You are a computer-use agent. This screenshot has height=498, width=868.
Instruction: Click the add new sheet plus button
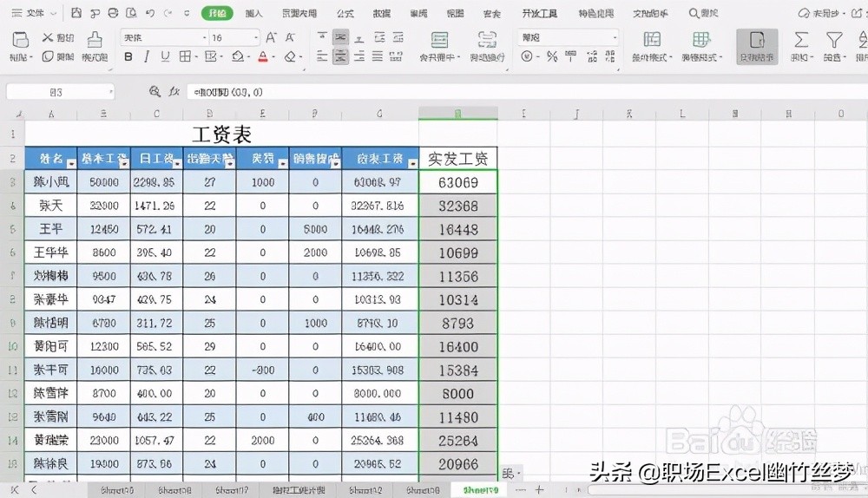pyautogui.click(x=539, y=489)
